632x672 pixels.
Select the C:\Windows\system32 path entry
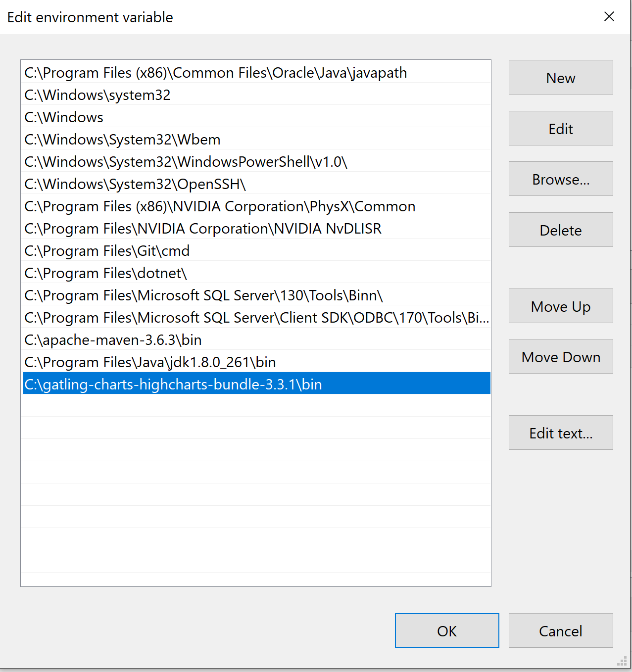click(x=97, y=95)
